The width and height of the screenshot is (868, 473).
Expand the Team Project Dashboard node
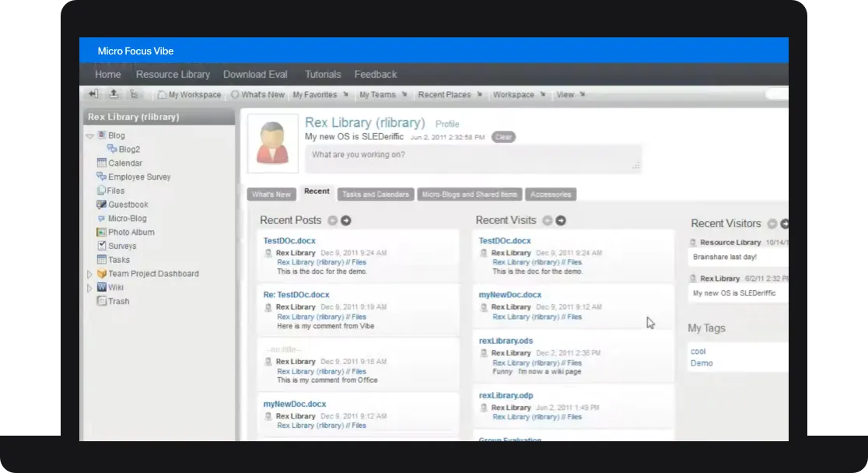91,273
